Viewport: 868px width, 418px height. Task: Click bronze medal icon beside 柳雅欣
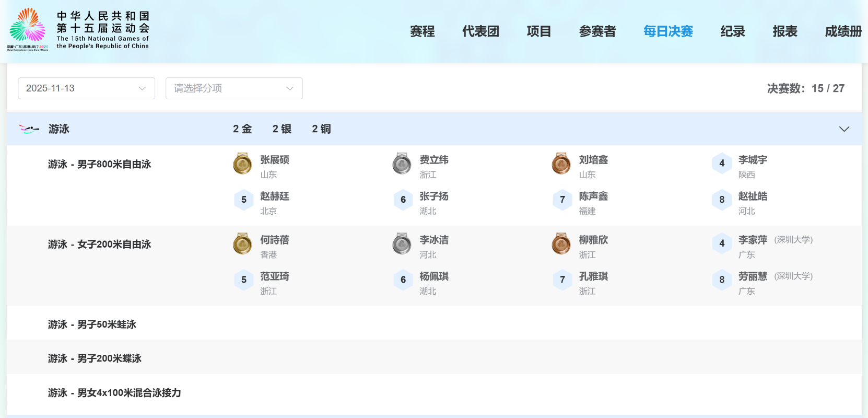(x=561, y=243)
